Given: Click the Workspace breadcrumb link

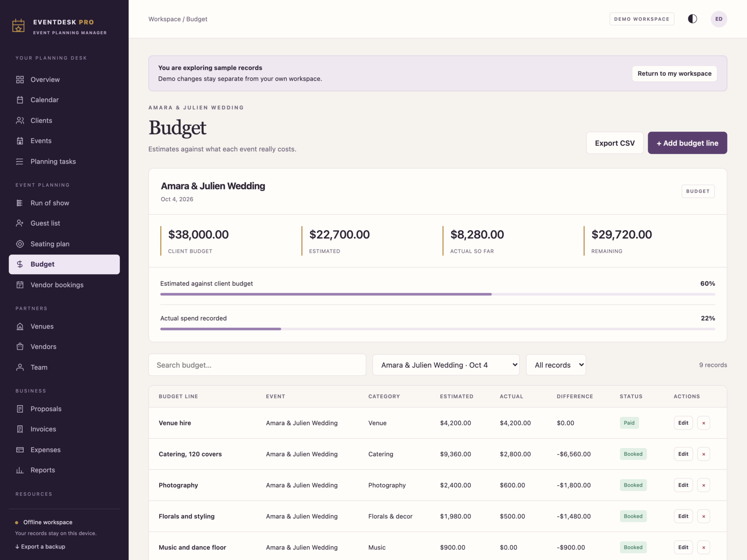Looking at the screenshot, I should [165, 19].
